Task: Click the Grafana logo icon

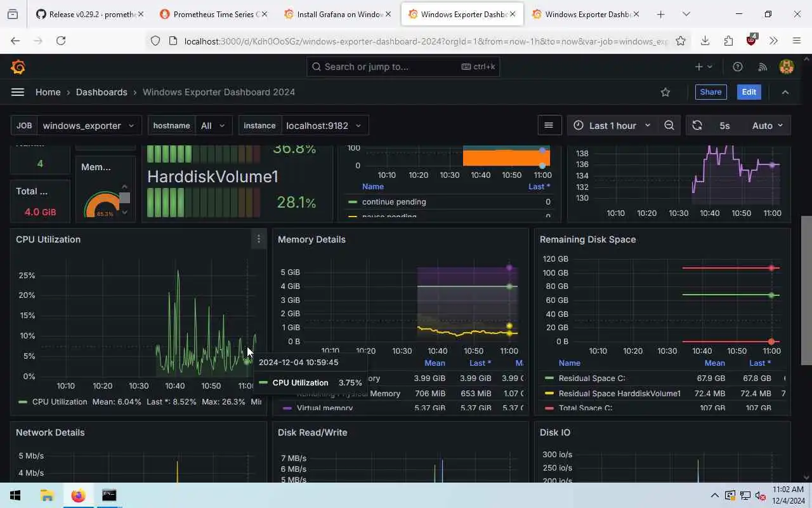Action: coord(18,67)
